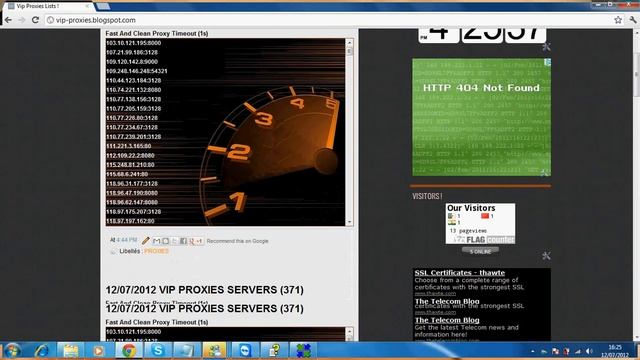Click the vip-proxies.blogspot.com address bar
The image size is (640, 360).
point(329,20)
